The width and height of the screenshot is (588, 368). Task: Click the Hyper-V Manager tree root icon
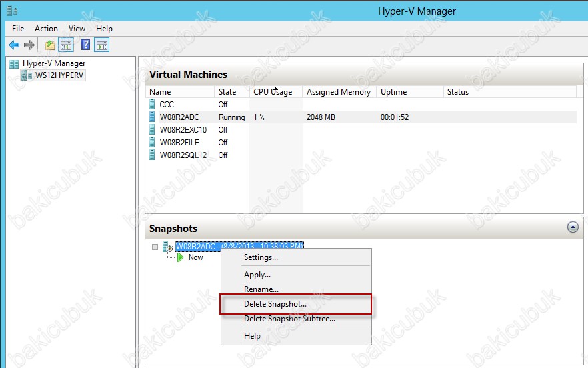pos(14,64)
